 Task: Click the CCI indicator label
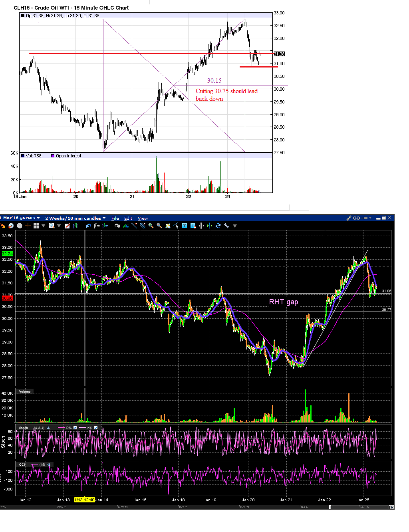click(22, 465)
